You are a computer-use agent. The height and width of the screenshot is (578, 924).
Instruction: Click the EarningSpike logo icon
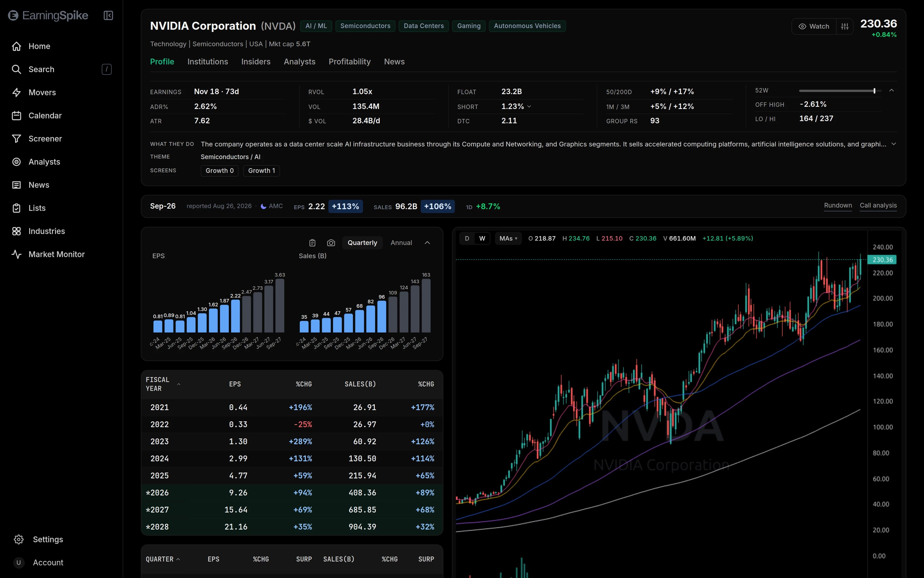click(13, 16)
